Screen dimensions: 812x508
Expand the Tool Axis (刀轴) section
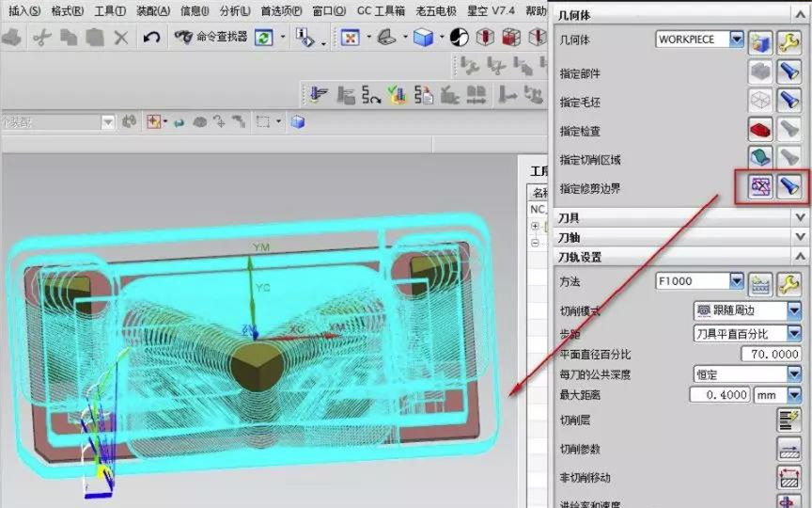point(800,237)
